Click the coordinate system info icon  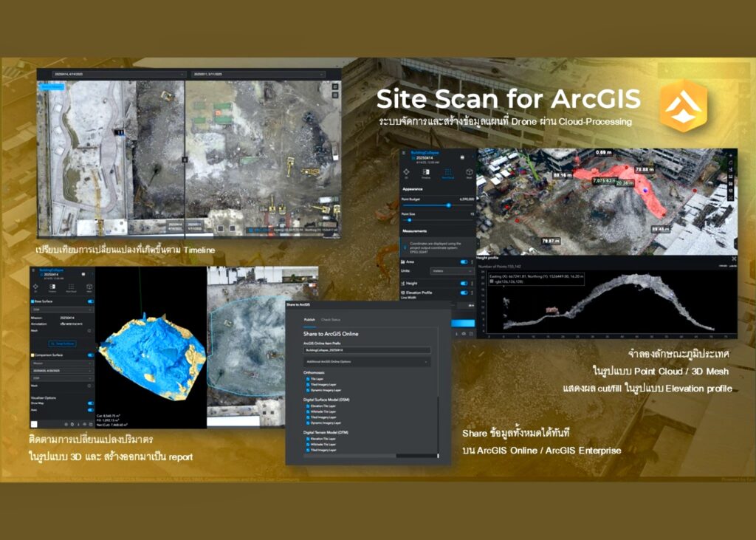pyautogui.click(x=405, y=247)
